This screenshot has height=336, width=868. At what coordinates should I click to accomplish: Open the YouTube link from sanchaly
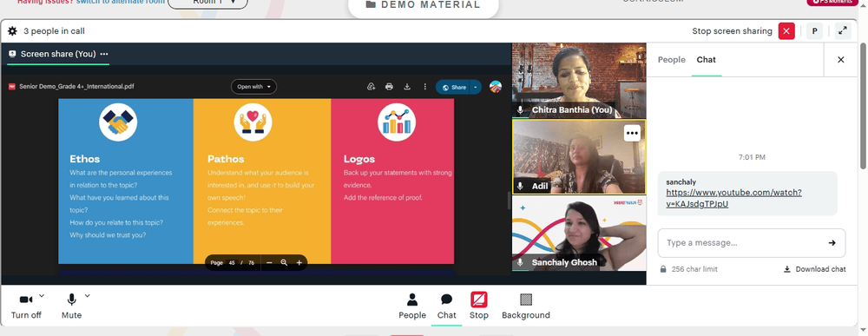[x=733, y=198]
